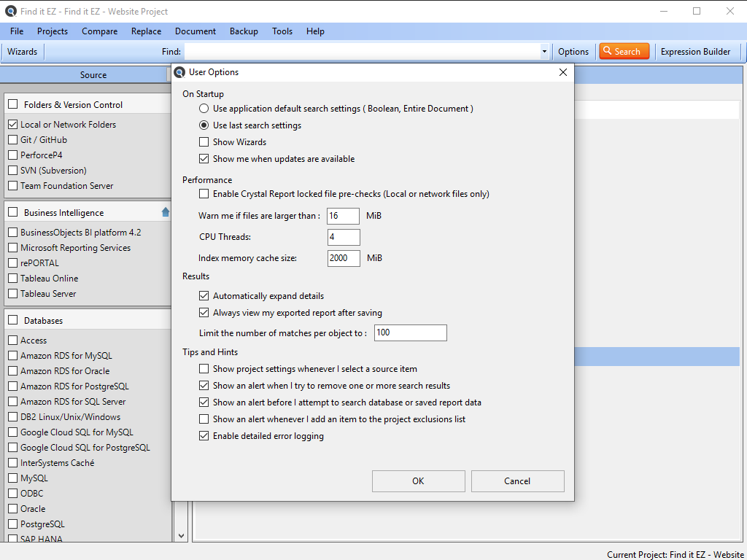Open the Backup menu
This screenshot has width=747, height=560.
[244, 31]
